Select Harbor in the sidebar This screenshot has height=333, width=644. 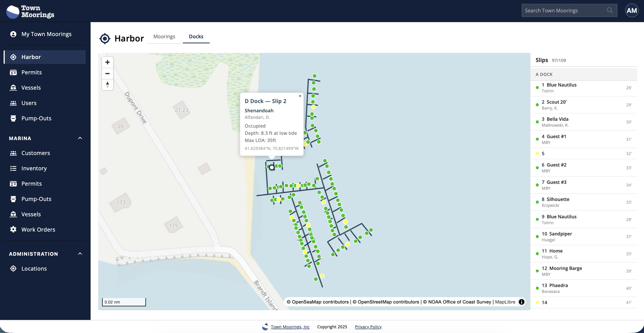pyautogui.click(x=45, y=57)
